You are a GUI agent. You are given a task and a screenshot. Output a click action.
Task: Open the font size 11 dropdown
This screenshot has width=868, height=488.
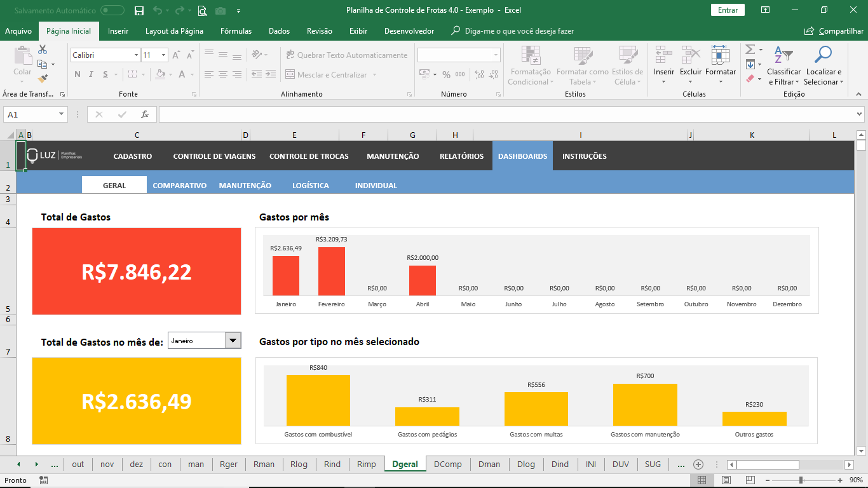163,55
